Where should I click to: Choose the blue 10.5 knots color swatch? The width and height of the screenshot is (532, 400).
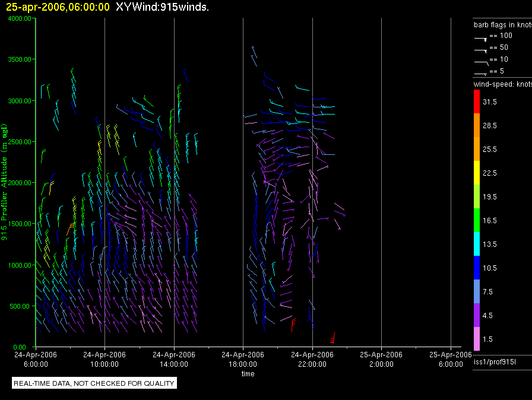pyautogui.click(x=477, y=268)
